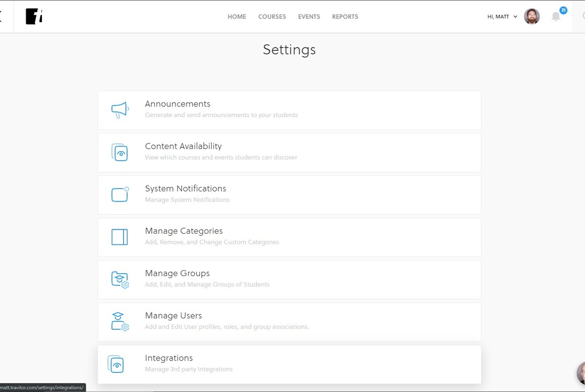Click the 'Manage System Notifications' description
This screenshot has width=585, height=392.
187,200
